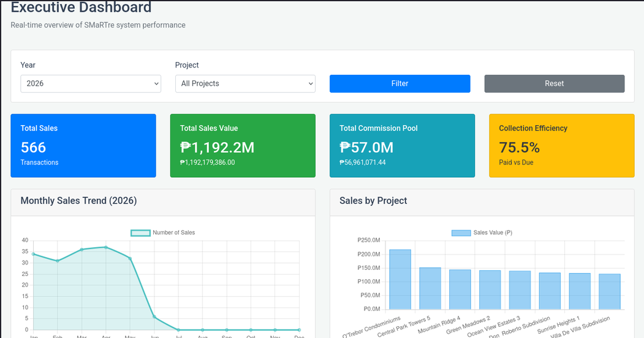Select the Collection Efficiency card
Screen dimensions: 644x338
tap(561, 145)
